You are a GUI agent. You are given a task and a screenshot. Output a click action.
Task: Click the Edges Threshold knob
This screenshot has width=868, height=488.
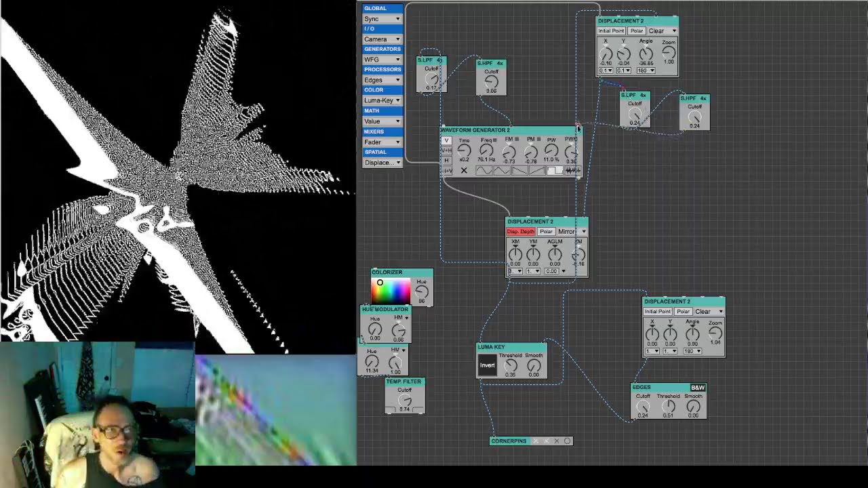pyautogui.click(x=669, y=406)
